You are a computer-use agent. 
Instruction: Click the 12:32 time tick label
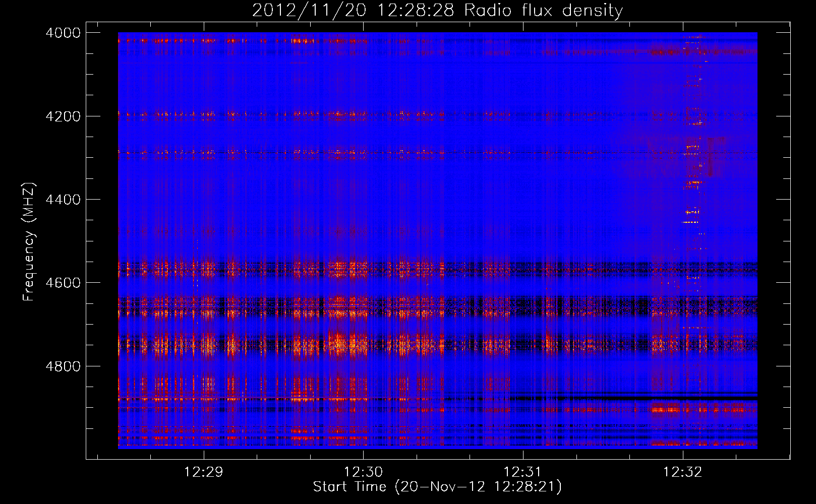click(x=682, y=472)
